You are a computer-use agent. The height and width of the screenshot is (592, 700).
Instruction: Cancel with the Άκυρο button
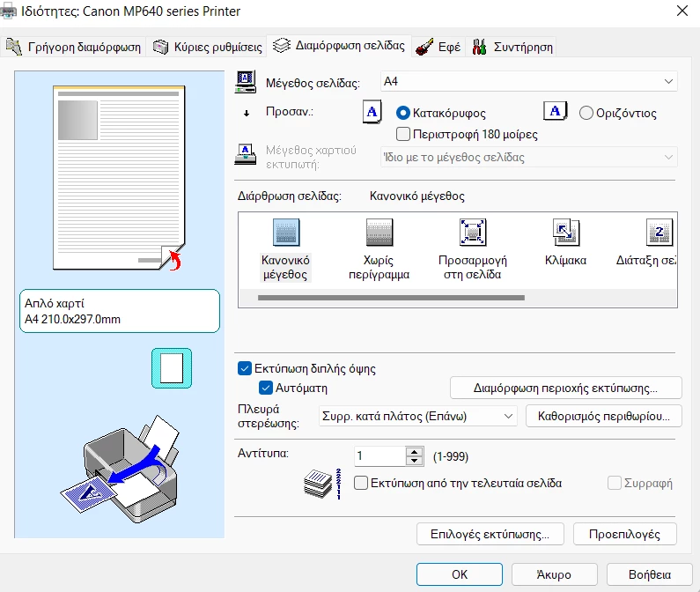pos(554,574)
